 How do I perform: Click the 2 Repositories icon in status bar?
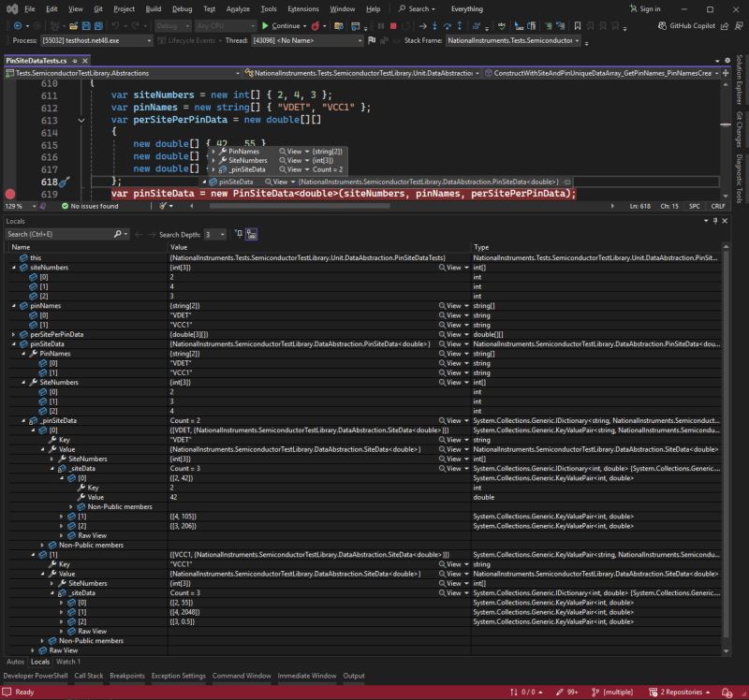pyautogui.click(x=683, y=693)
